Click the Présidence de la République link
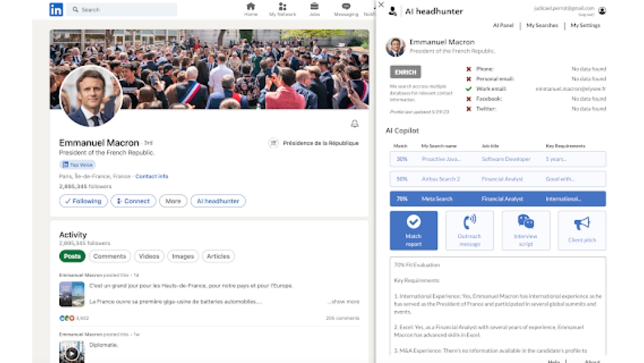 point(321,143)
